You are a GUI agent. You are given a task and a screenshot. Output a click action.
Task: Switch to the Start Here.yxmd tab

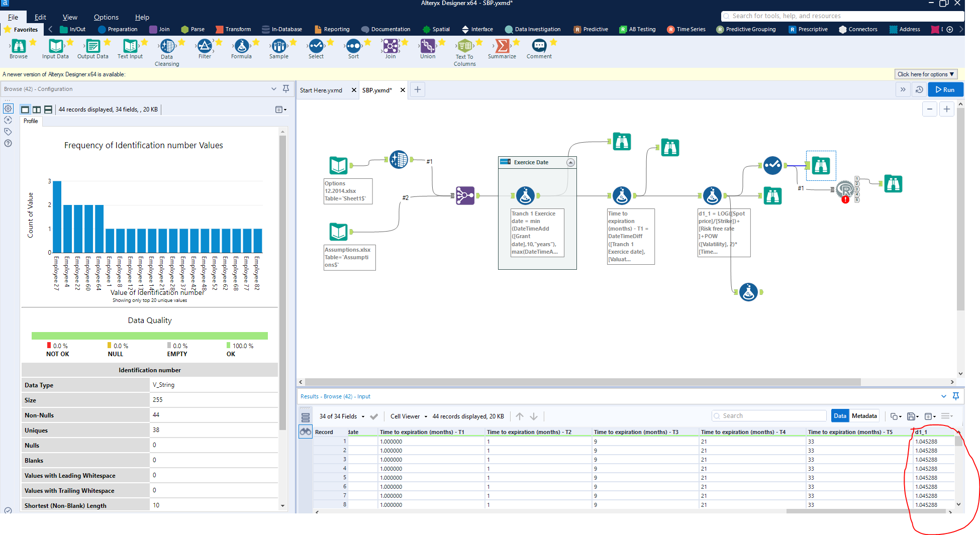(320, 90)
